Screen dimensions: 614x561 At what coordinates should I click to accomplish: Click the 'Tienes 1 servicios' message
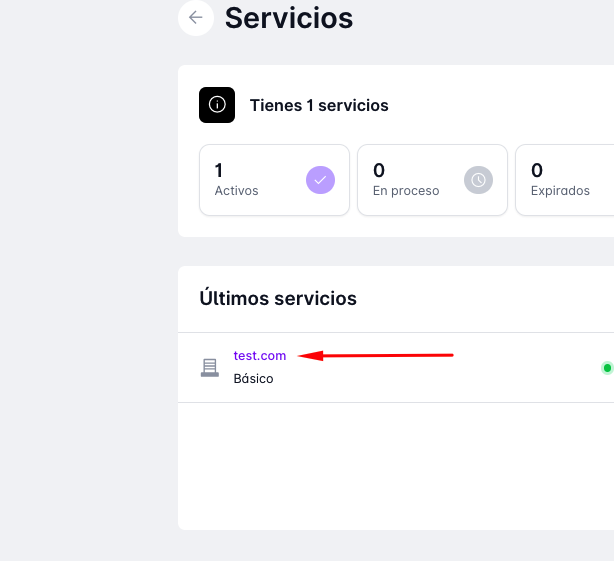coord(319,105)
